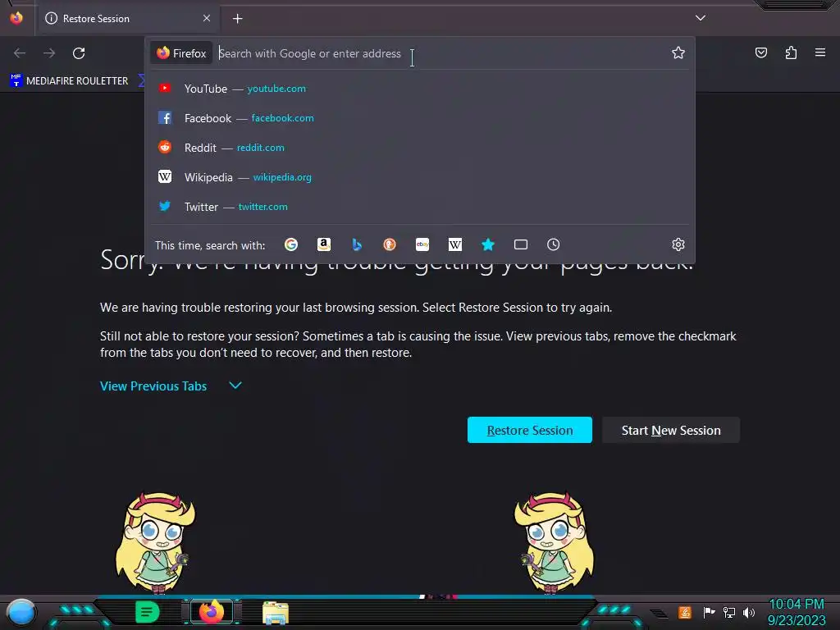Image resolution: width=840 pixels, height=630 pixels.
Task: Search this time with DuckDuckGo
Action: pos(390,244)
